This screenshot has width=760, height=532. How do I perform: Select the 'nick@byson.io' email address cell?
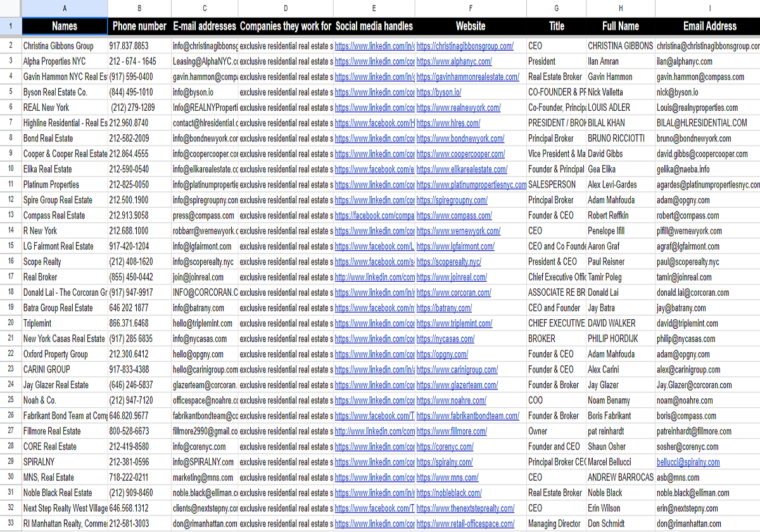point(707,92)
